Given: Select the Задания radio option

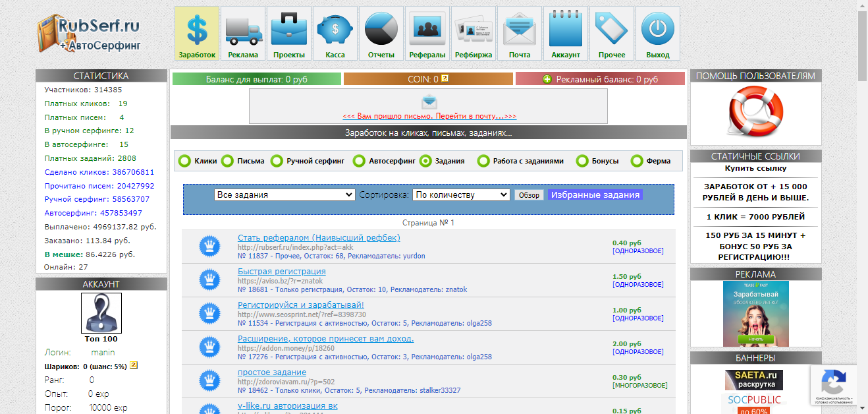Looking at the screenshot, I should click(x=425, y=161).
